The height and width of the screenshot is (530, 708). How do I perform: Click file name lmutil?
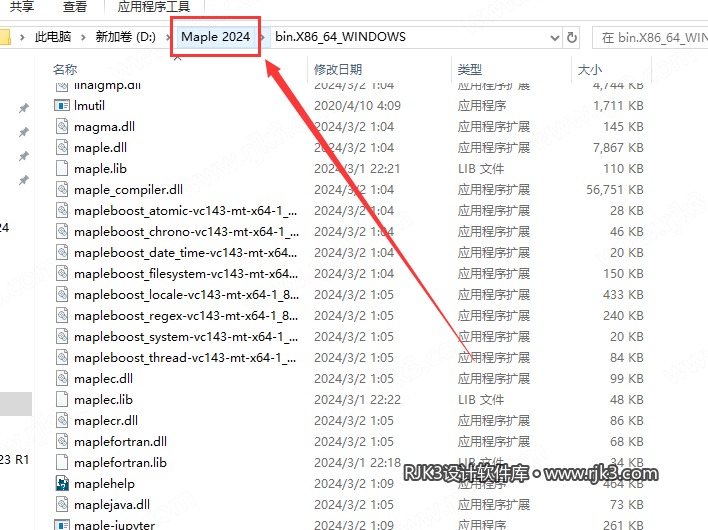tap(89, 105)
